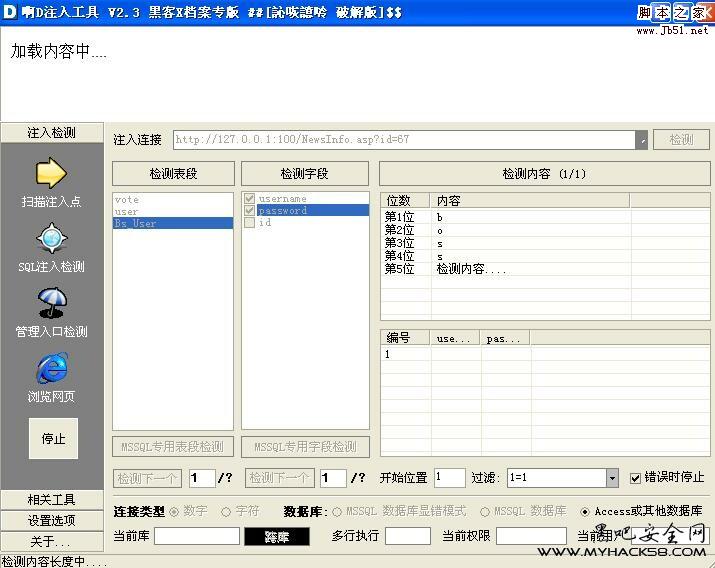Select the 数字 connection type radio

coord(174,512)
